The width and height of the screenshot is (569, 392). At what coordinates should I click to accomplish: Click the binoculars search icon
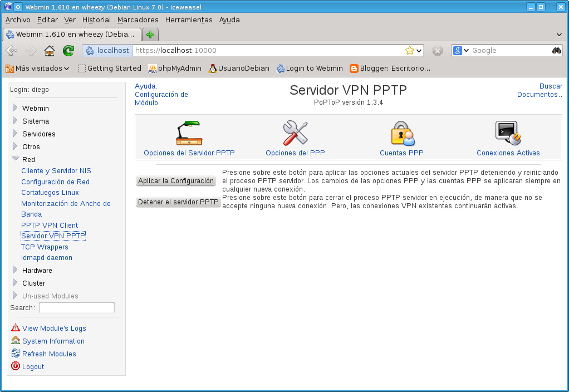click(556, 51)
